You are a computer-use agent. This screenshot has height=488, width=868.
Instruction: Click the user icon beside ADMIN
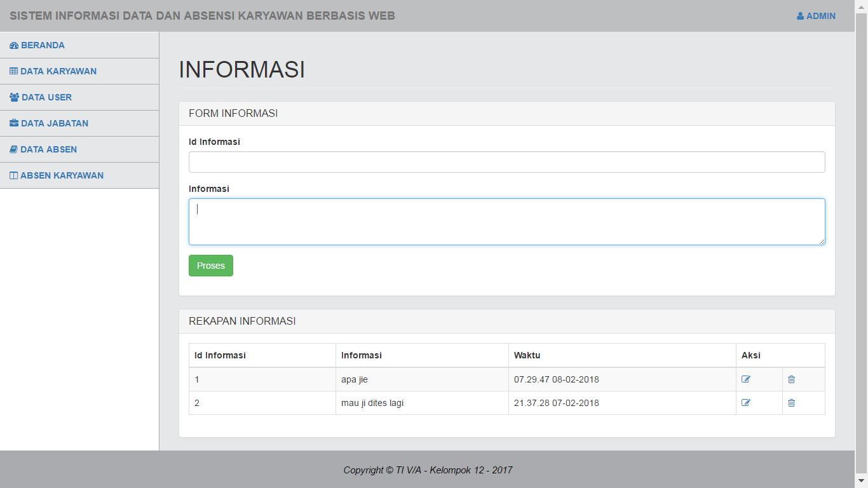click(x=800, y=17)
